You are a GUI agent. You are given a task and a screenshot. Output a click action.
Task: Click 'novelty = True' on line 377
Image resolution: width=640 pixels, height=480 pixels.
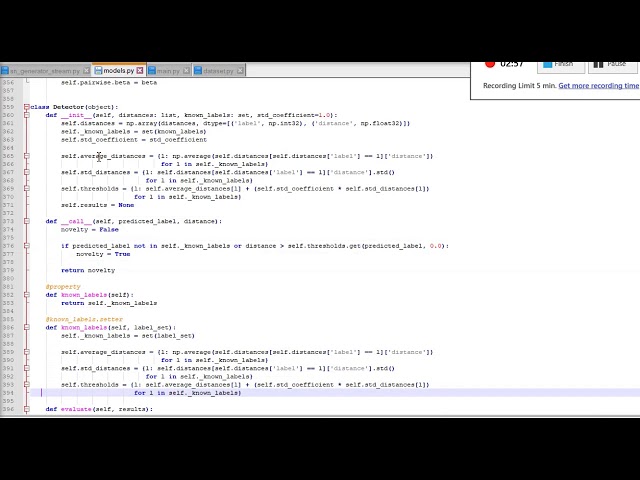103,254
